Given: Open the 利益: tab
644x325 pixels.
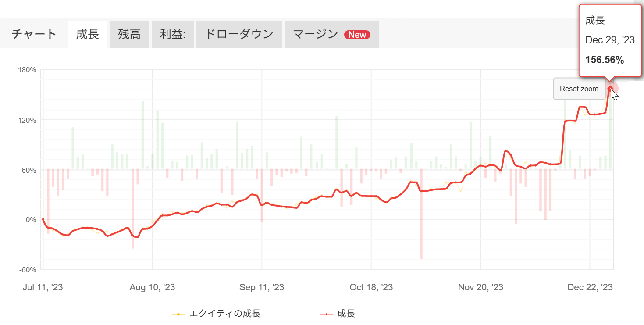Looking at the screenshot, I should 173,34.
